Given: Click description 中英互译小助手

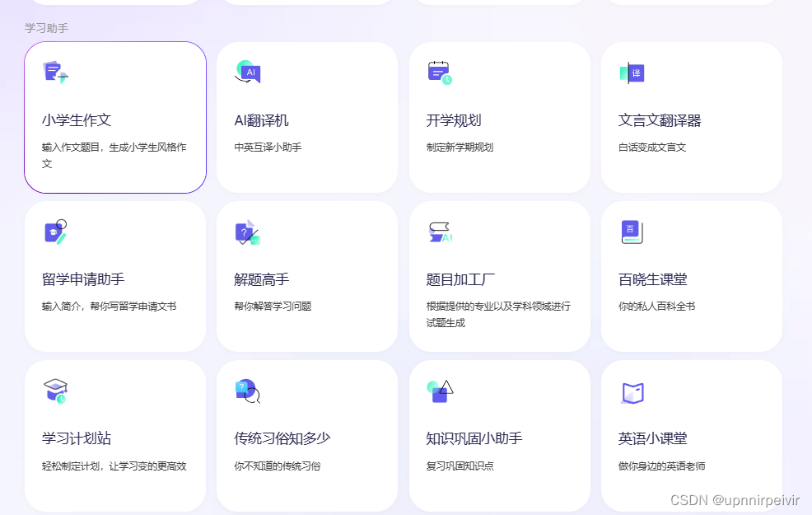Looking at the screenshot, I should (x=268, y=147).
